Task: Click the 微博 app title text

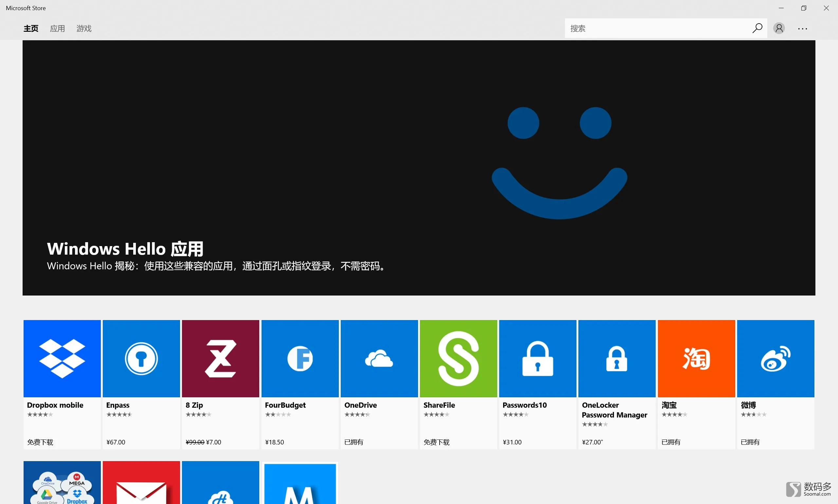Action: click(x=748, y=405)
